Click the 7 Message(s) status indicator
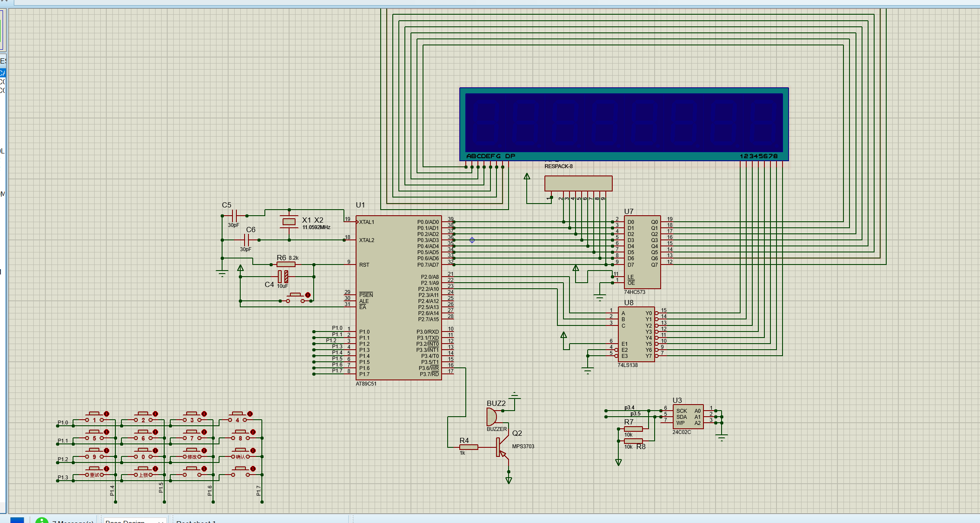This screenshot has height=523, width=980. pos(65,520)
